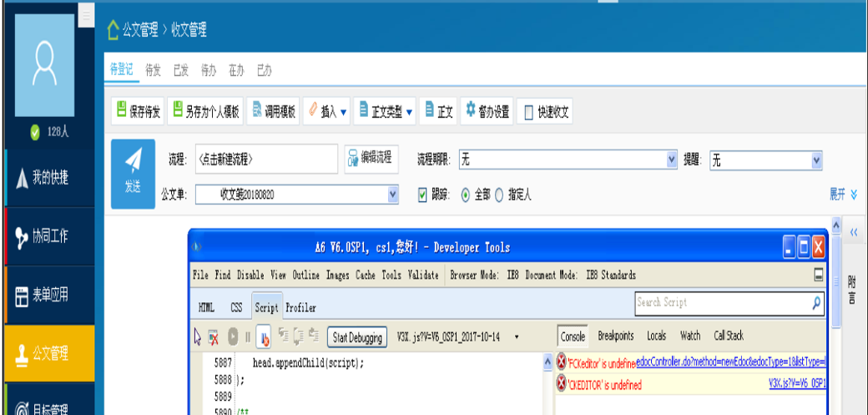Click the search magnifier icon in Search Script
868x415 pixels.
coord(816,303)
